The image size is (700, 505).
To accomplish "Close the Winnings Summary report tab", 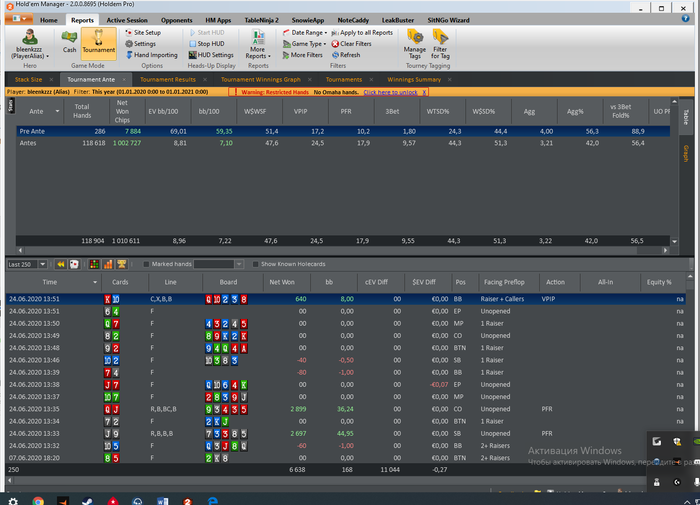I will (450, 79).
